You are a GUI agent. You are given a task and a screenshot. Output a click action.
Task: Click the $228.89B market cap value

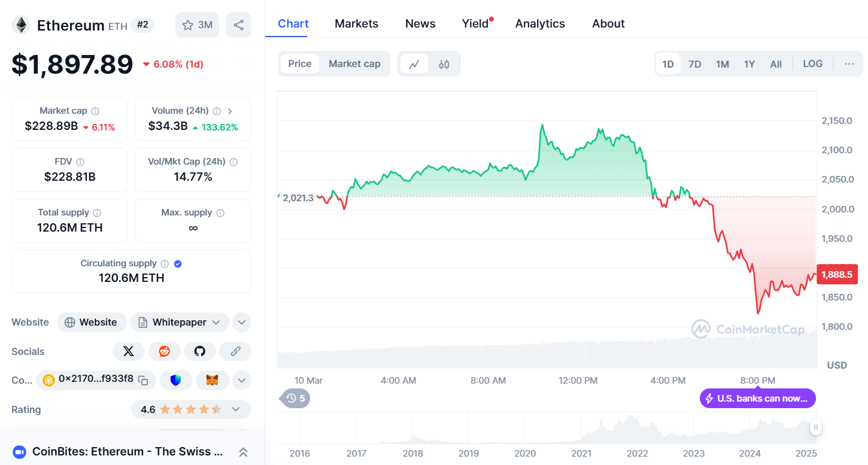(51, 126)
